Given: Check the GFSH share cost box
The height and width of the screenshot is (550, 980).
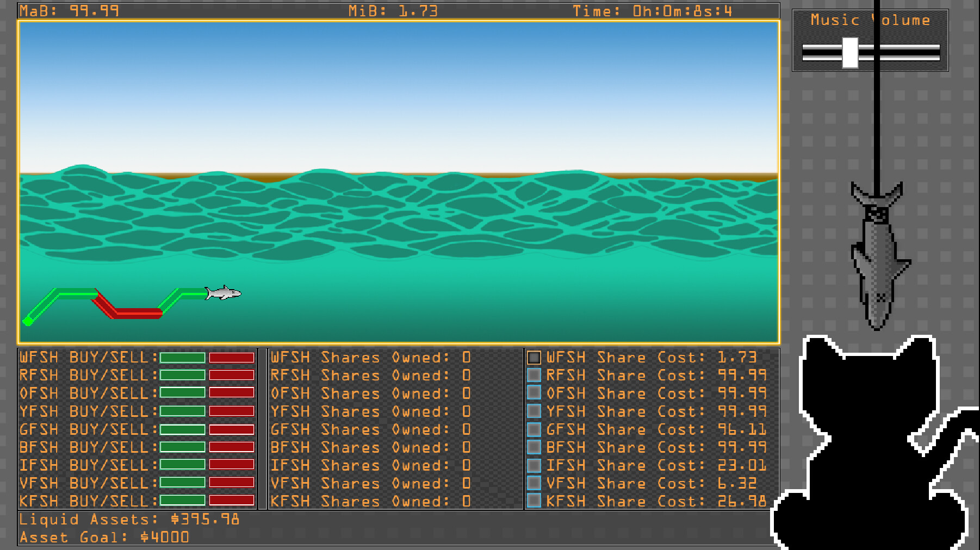Looking at the screenshot, I should click(534, 429).
